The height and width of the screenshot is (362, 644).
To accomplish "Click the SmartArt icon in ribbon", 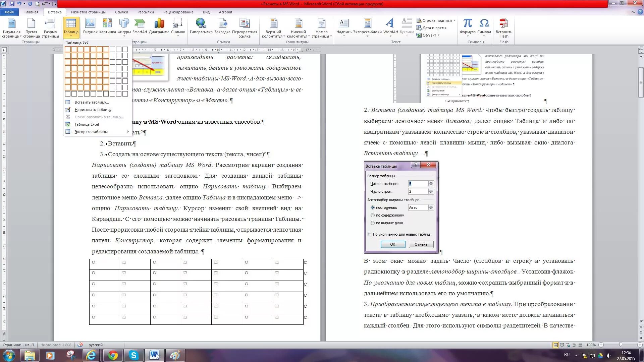I will (x=140, y=26).
